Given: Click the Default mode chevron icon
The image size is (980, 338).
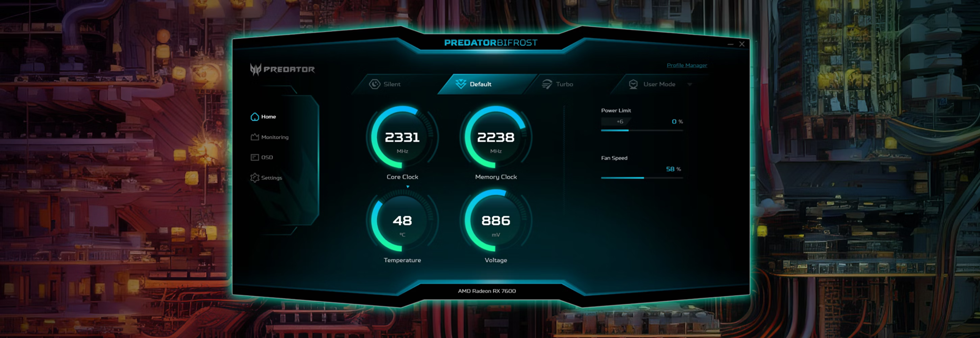Looking at the screenshot, I should 461,84.
